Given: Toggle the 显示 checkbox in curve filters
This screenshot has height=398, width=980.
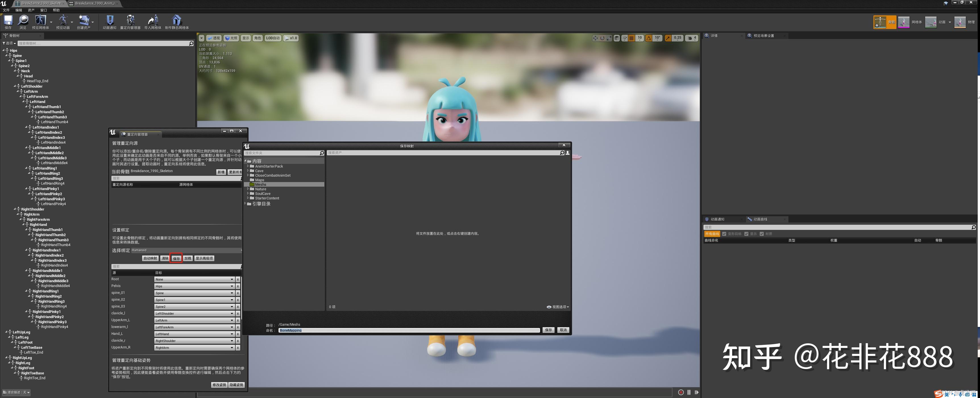Looking at the screenshot, I should (746, 234).
